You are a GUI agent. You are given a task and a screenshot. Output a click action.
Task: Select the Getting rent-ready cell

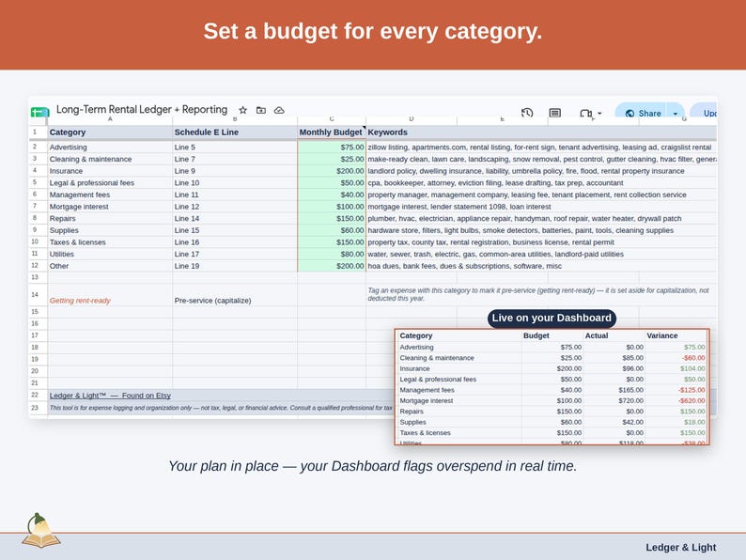(110, 294)
